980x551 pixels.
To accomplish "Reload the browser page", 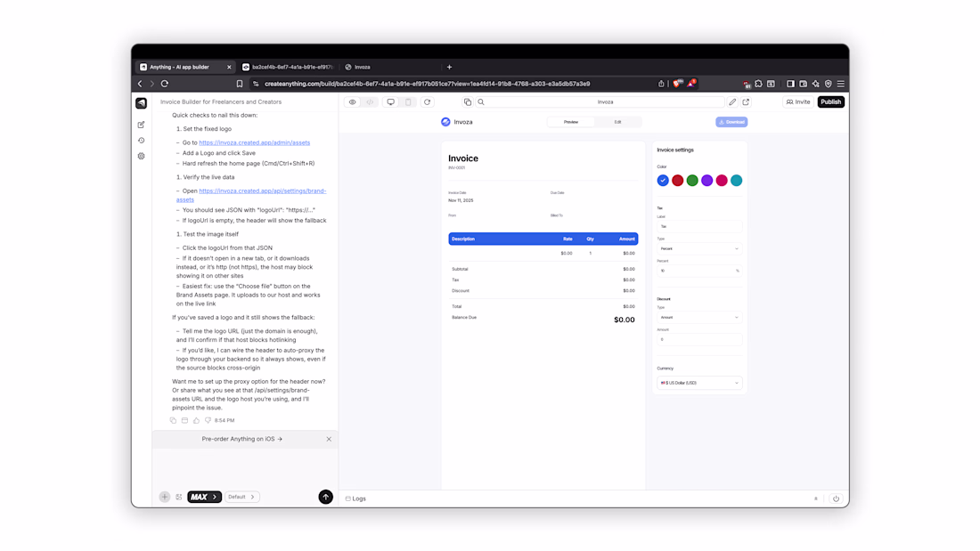I will (x=165, y=84).
